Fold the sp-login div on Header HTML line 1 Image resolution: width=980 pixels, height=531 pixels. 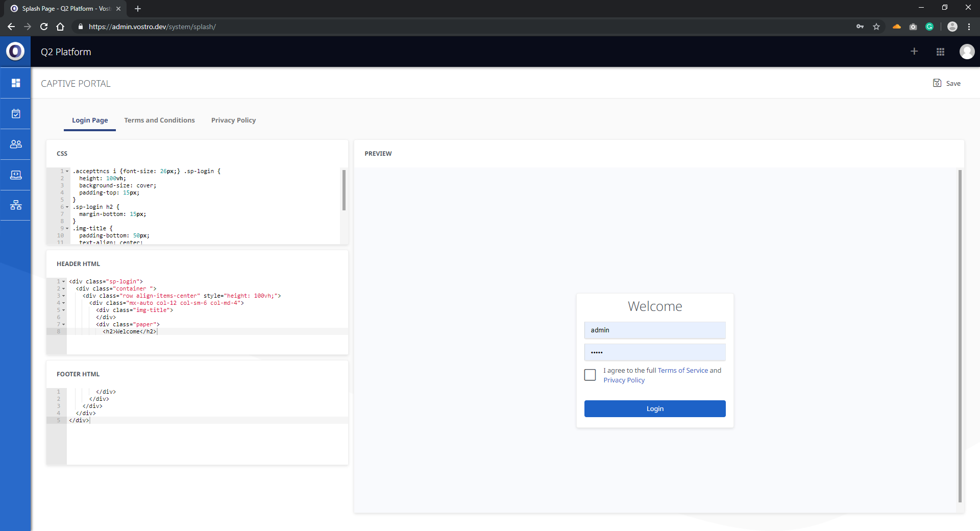(64, 282)
